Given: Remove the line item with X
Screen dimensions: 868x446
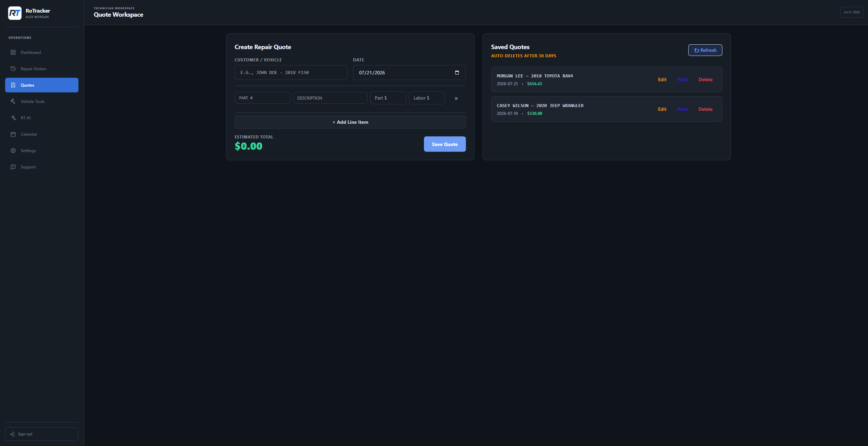Looking at the screenshot, I should pyautogui.click(x=456, y=99).
